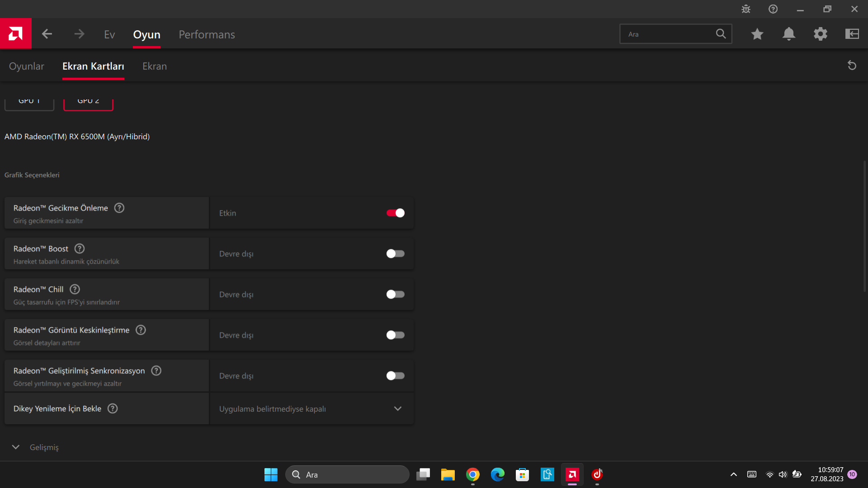
Task: Open the blue map app on taskbar
Action: click(x=547, y=474)
